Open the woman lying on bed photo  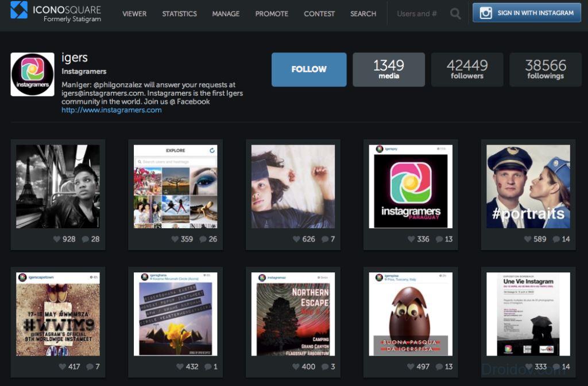point(293,186)
